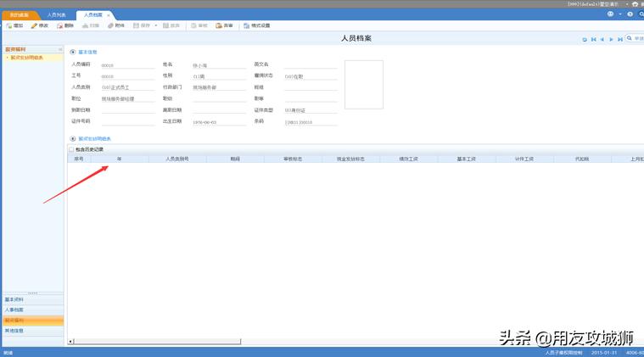The image size is (644, 357).
Task: Click the 修改 (edit) pencil icon
Action: 34,25
